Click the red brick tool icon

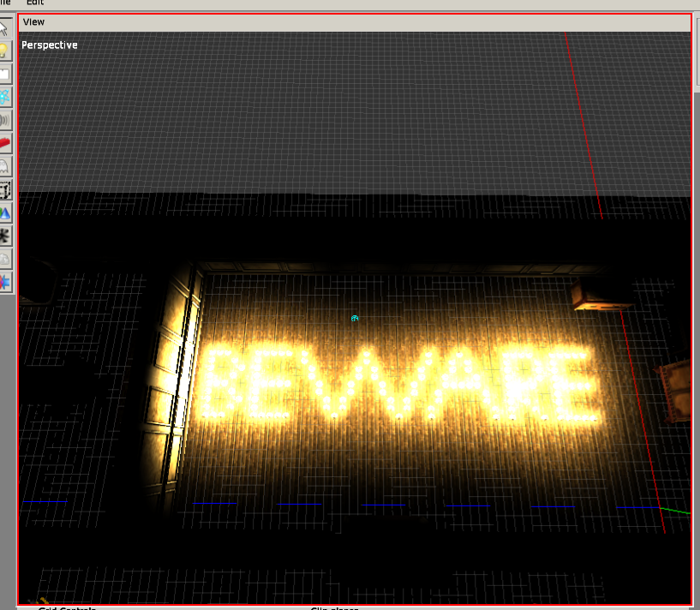(5, 143)
